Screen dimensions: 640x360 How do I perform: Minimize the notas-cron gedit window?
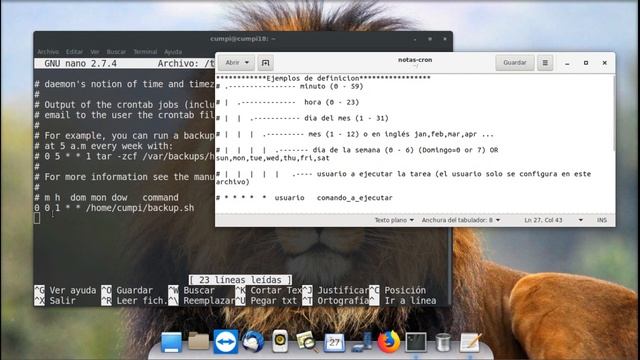click(567, 63)
